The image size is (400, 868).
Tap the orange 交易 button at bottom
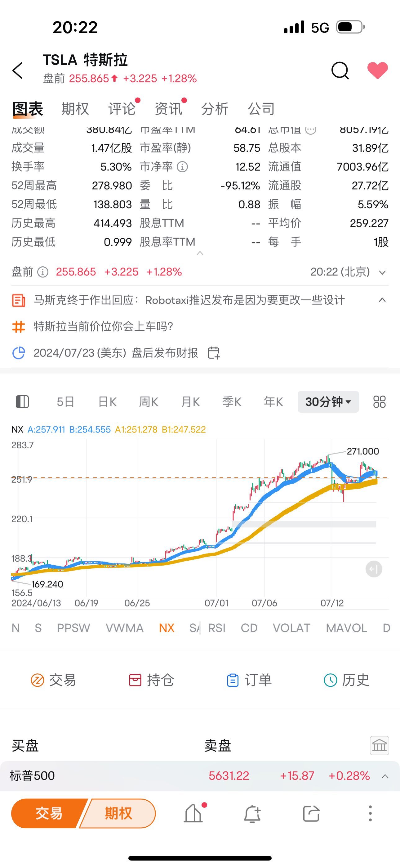pyautogui.click(x=49, y=813)
